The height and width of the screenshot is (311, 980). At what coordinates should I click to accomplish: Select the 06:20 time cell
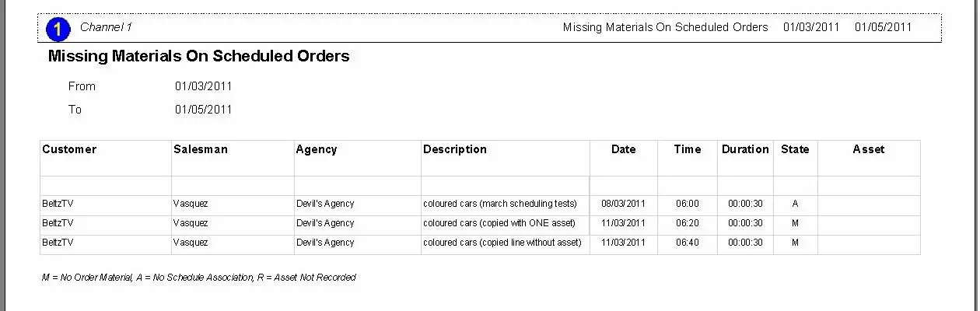(x=688, y=223)
